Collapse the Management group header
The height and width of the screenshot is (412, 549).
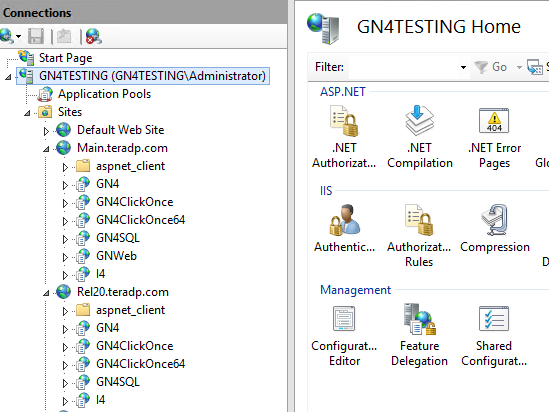tap(355, 290)
